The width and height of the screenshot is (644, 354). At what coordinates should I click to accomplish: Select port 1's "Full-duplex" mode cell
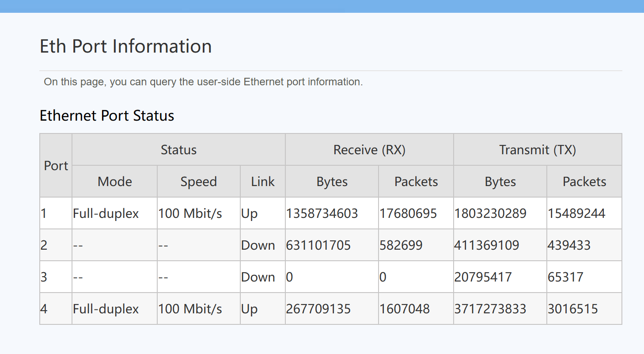point(115,213)
